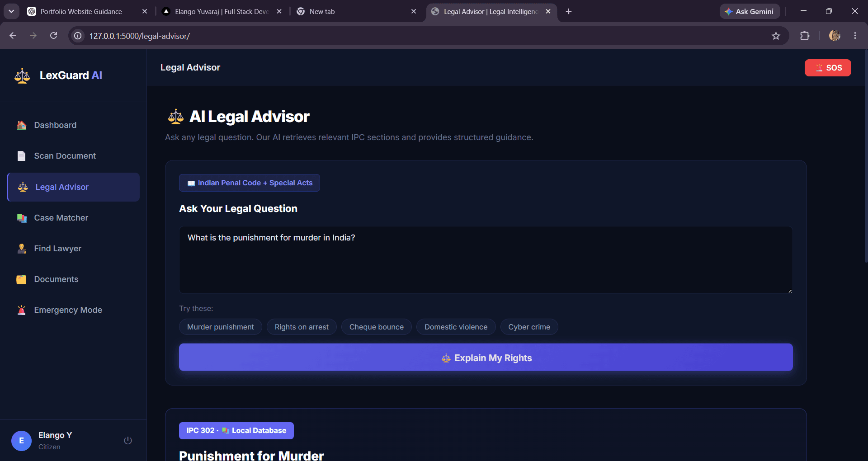Click the IPC 302 Local Database badge

[236, 431]
